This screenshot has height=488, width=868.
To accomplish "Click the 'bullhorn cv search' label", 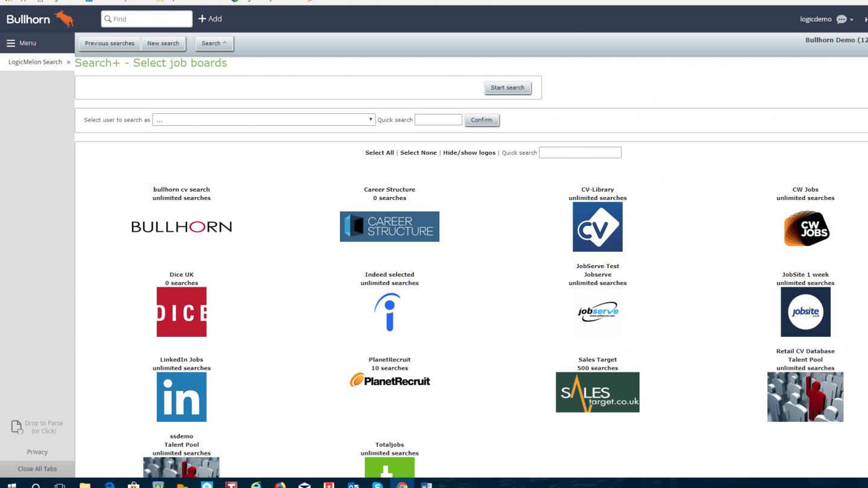I will coord(181,190).
